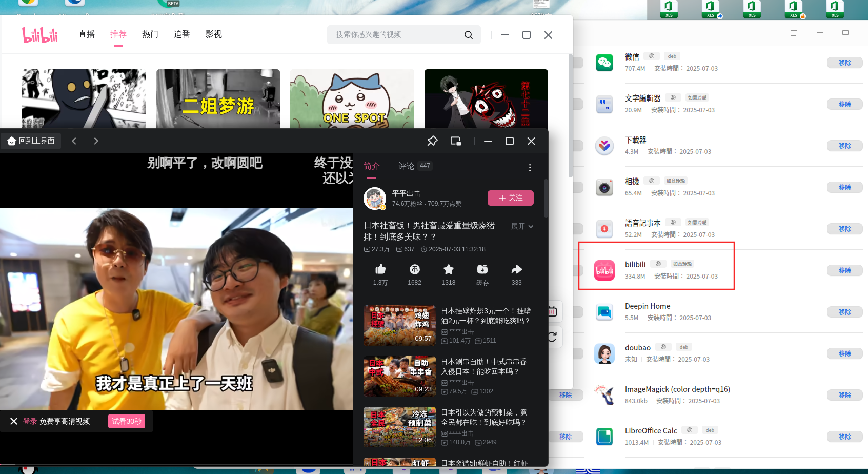Open the 二姐梦游 video thumbnail
Screen dimensions: 868x474
pyautogui.click(x=218, y=98)
